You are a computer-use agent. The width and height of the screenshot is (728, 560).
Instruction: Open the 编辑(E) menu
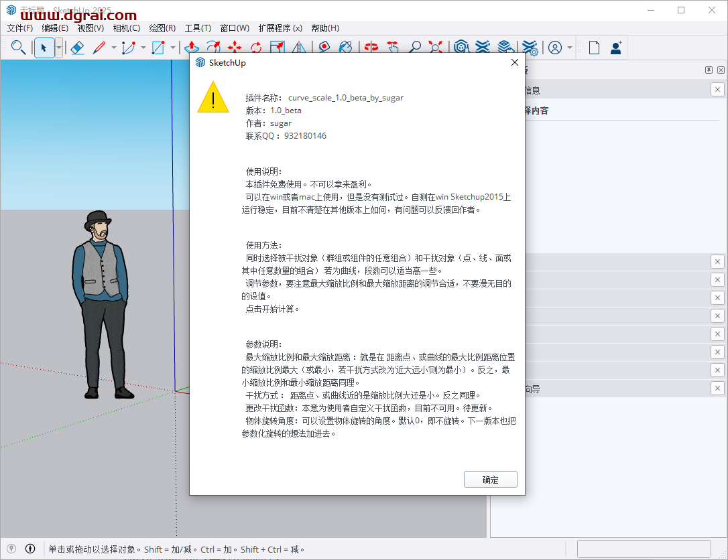pyautogui.click(x=55, y=28)
